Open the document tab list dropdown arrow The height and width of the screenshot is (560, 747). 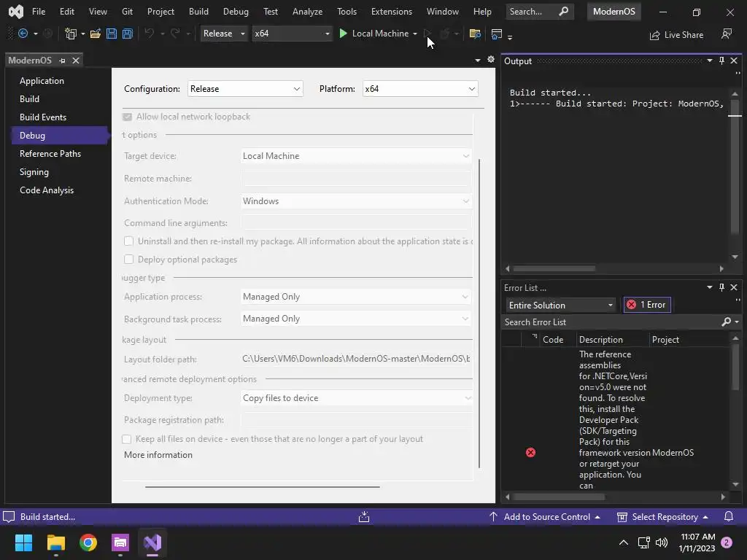pos(477,61)
